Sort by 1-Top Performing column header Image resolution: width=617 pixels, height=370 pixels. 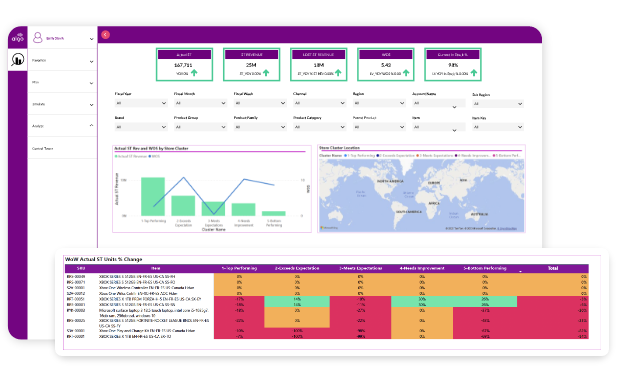(x=239, y=268)
